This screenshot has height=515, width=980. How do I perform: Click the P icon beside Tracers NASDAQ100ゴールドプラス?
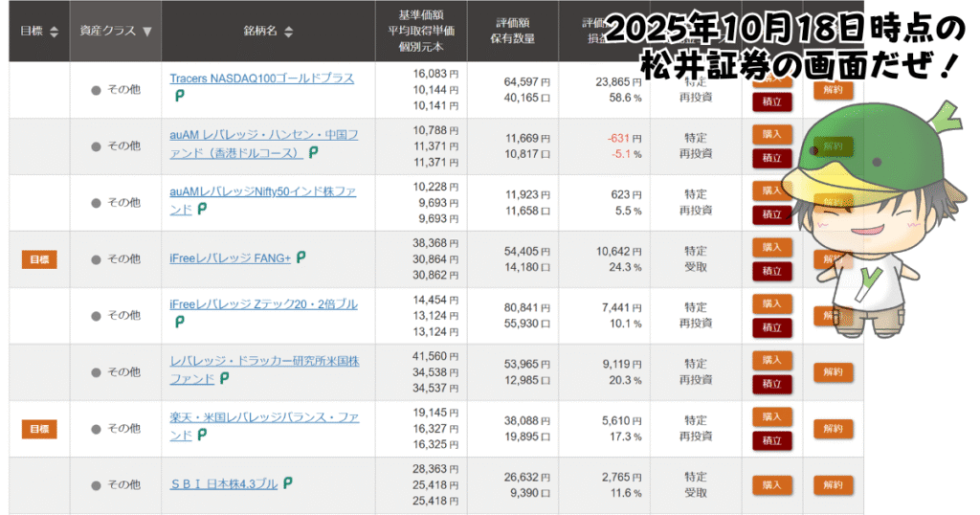(x=179, y=96)
